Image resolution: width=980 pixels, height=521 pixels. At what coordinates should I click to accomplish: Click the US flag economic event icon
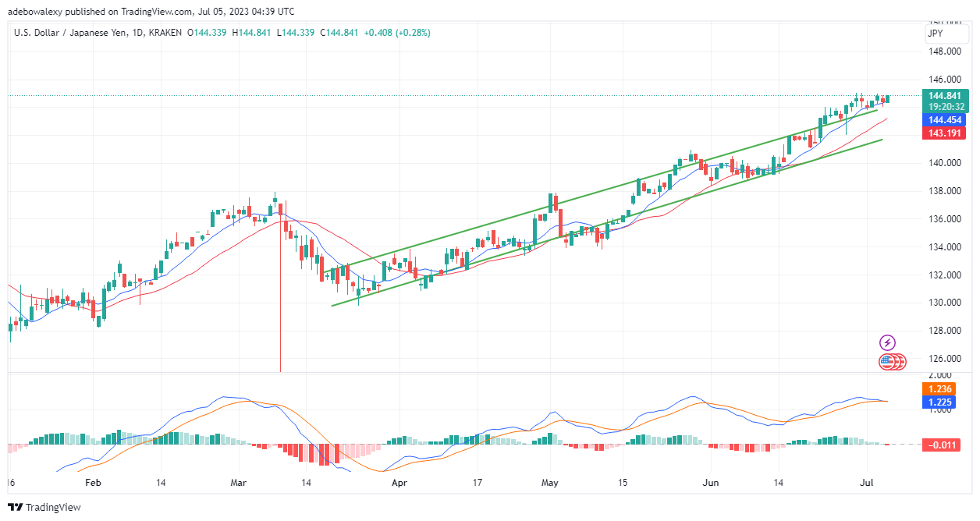887,361
